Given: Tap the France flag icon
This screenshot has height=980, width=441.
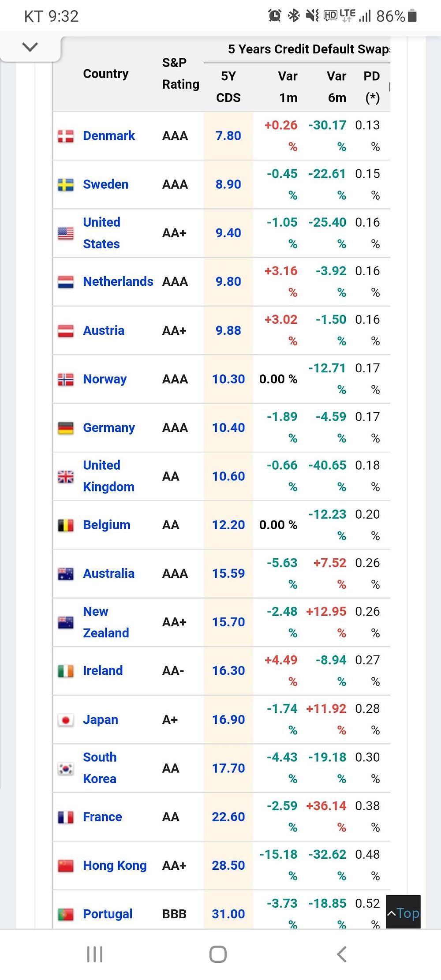Looking at the screenshot, I should coord(66,817).
